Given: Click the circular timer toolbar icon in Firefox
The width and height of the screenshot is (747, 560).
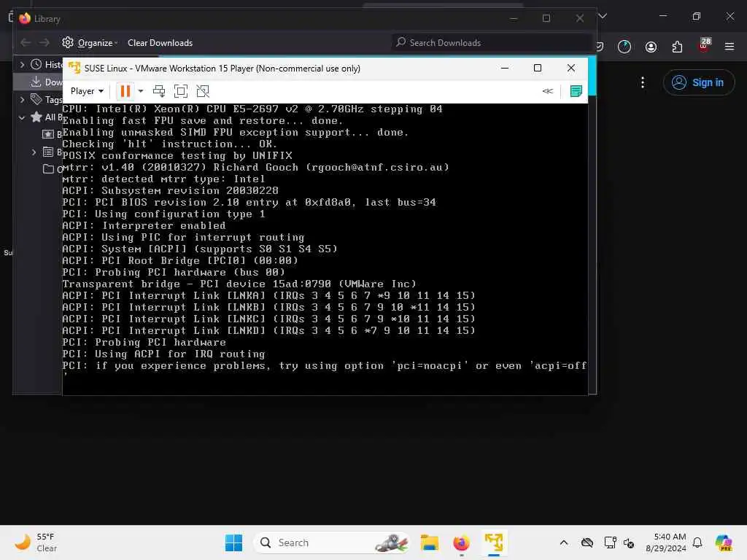Looking at the screenshot, I should point(624,46).
